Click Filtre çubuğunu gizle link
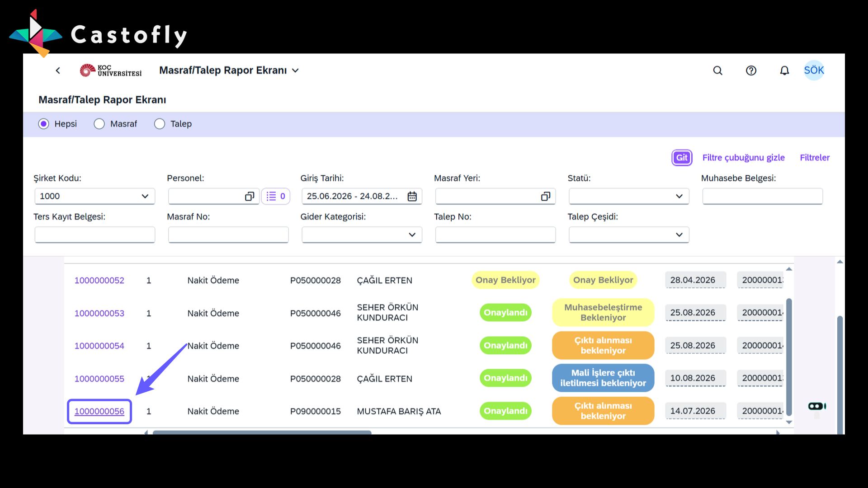Screen dimensions: 868x488 tap(743, 158)
